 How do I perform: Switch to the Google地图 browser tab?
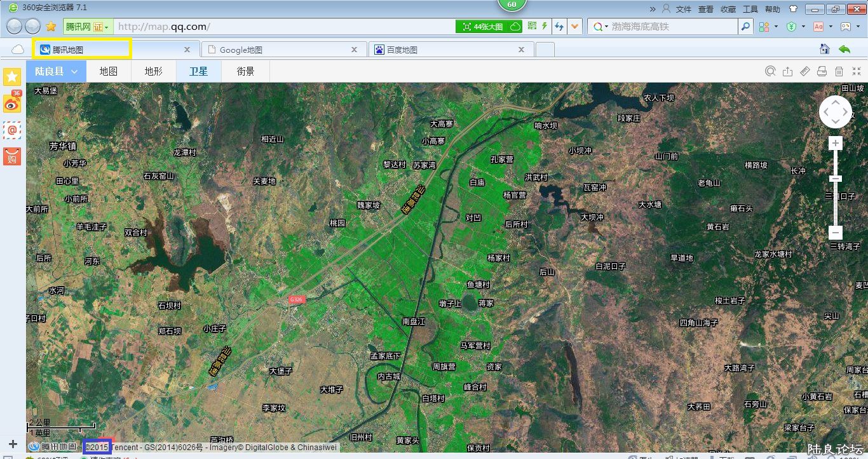click(283, 50)
